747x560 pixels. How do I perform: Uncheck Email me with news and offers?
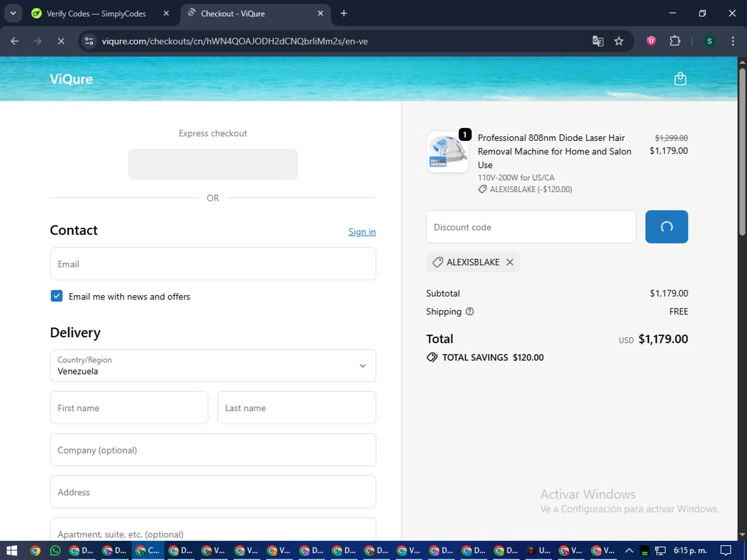pos(57,296)
